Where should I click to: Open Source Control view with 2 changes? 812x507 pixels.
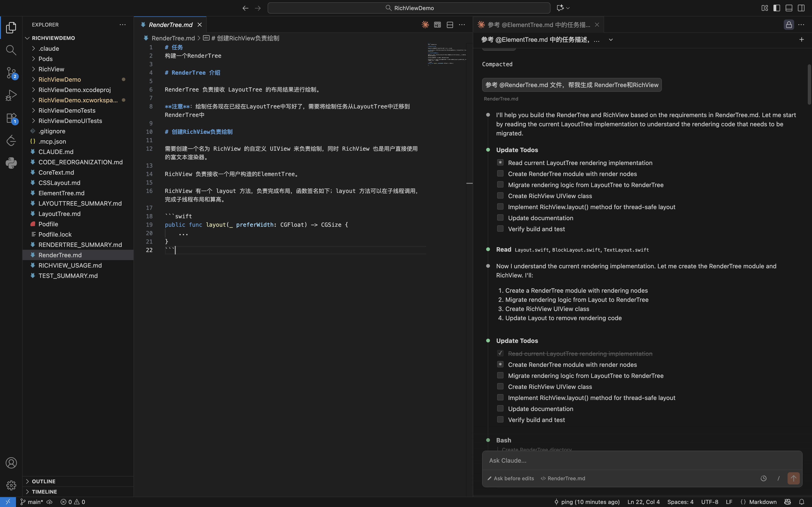pyautogui.click(x=11, y=73)
